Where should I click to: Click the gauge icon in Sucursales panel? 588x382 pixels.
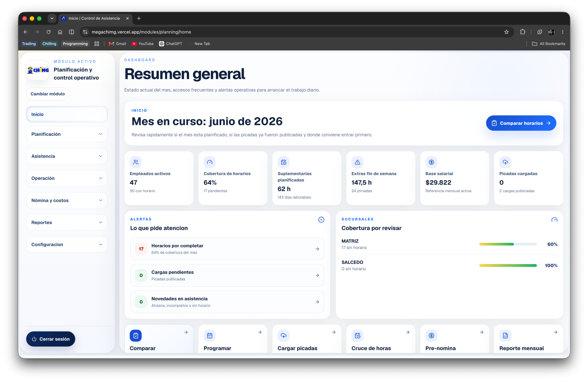tap(554, 219)
